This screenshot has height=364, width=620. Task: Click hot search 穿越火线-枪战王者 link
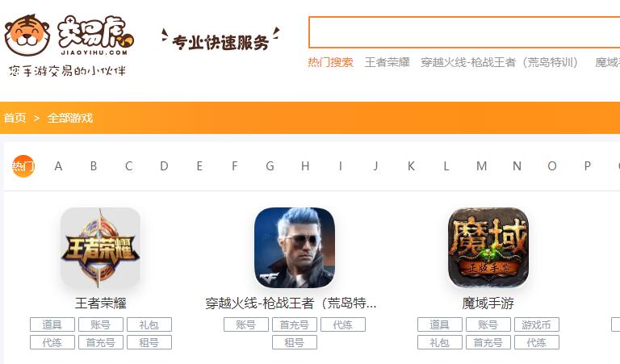[500, 62]
